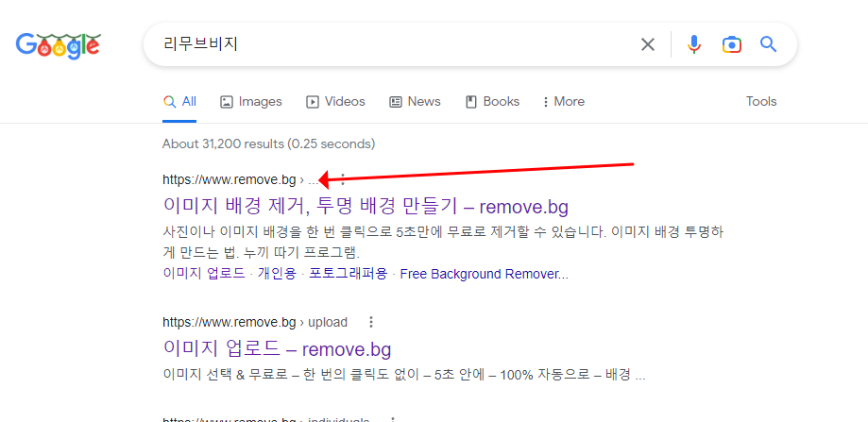Click the https://www.remove.bg › upload URL text

(255, 322)
